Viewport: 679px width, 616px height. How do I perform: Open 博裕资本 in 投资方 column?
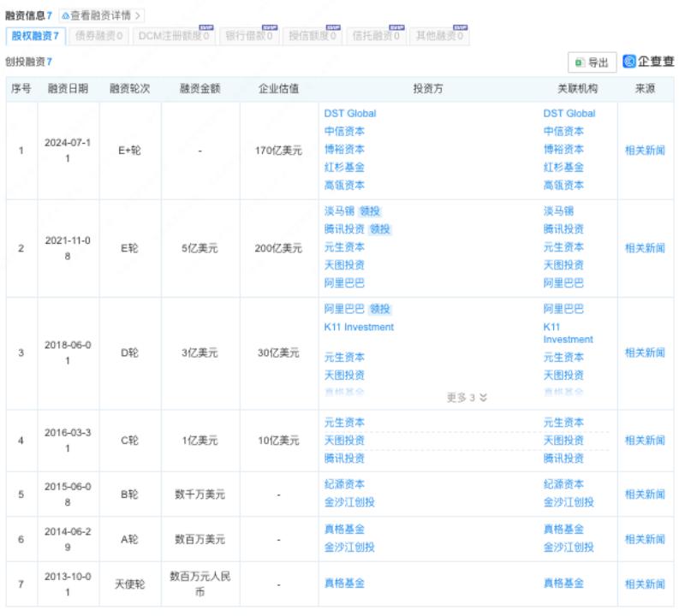click(344, 149)
